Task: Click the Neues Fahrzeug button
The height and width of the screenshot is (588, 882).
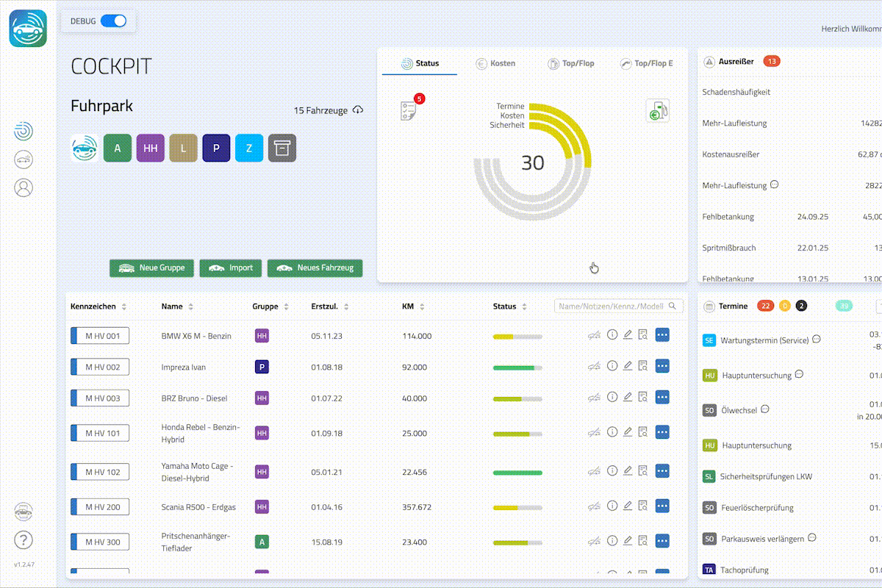Action: [315, 268]
